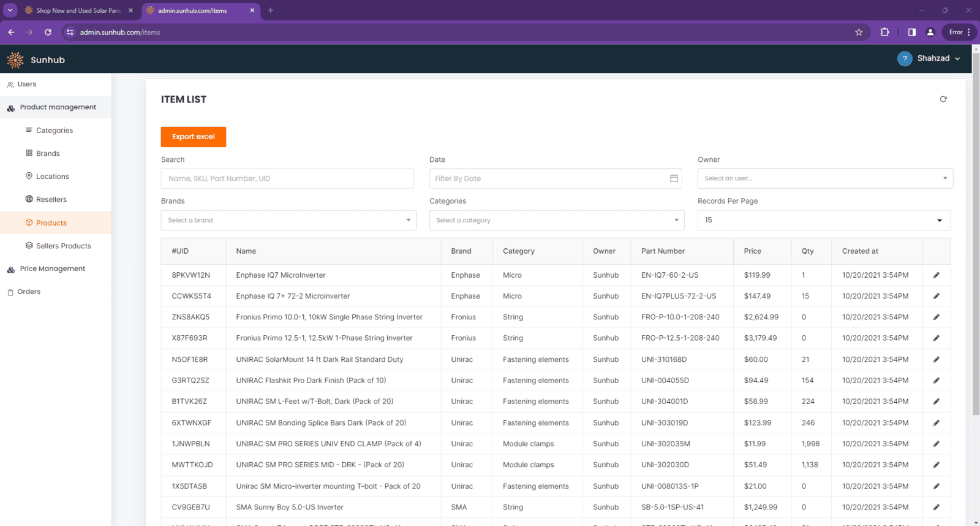The image size is (980, 526).
Task: Open the Select a brand dropdown
Action: (x=288, y=220)
